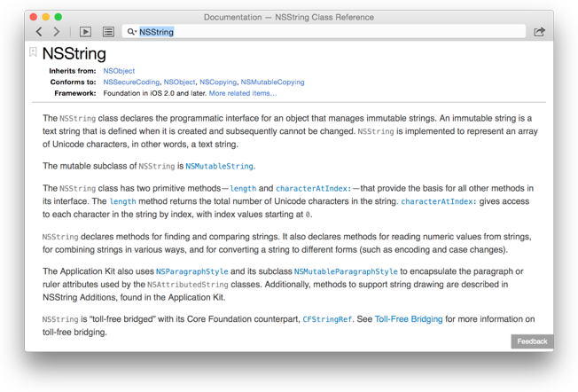Image resolution: width=578 pixels, height=392 pixels.
Task: Open characterAtIndex: link before 'that provide'
Action: point(313,188)
